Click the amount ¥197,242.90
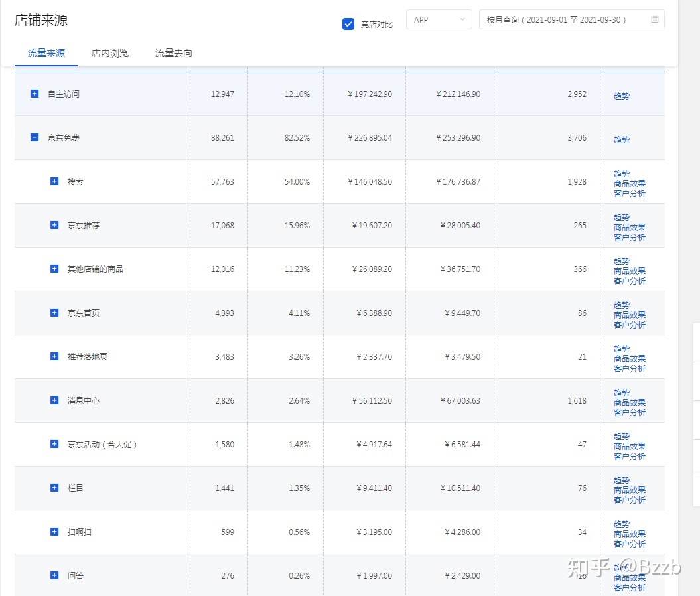 pyautogui.click(x=370, y=94)
